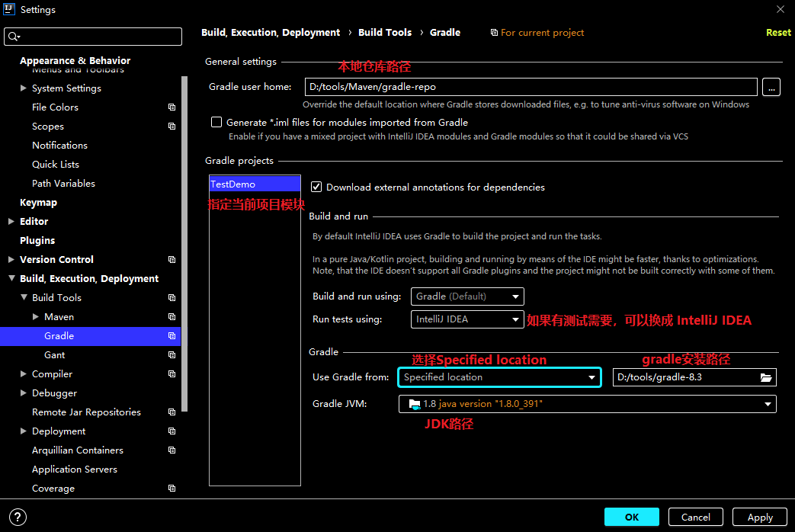Viewport: 795px width, 532px height.
Task: Expand the Version Control tree node
Action: click(x=11, y=260)
